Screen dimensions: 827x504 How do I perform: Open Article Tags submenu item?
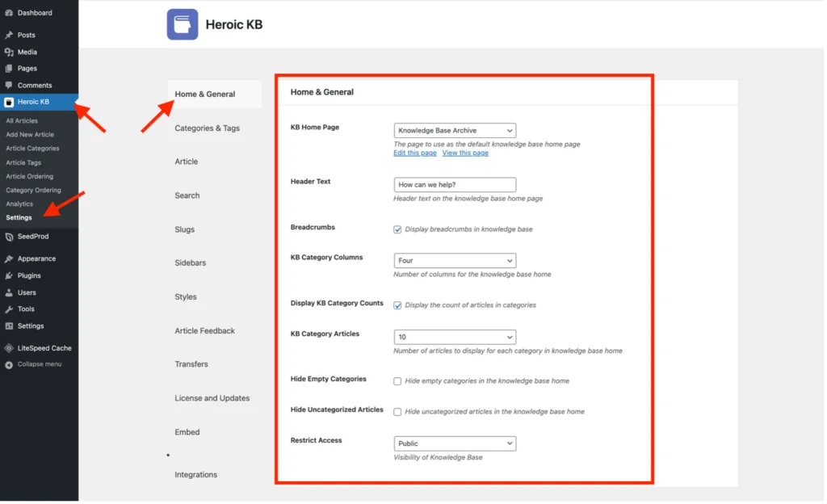23,163
